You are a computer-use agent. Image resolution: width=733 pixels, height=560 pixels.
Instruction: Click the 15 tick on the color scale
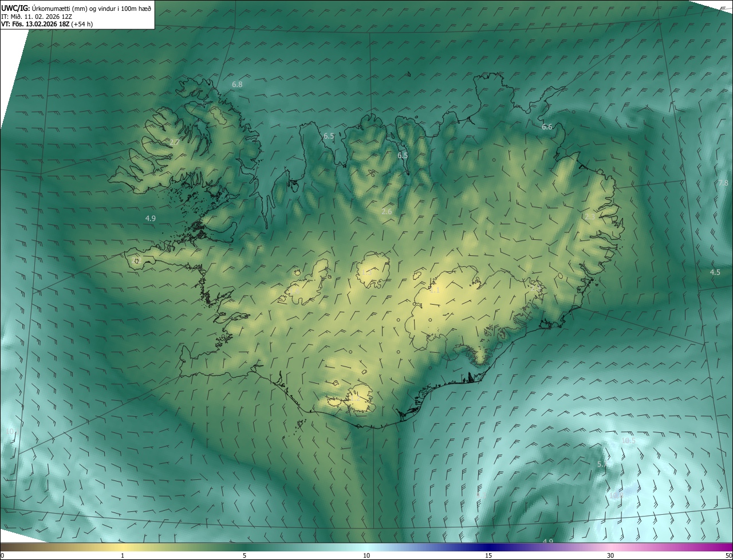tap(488, 555)
